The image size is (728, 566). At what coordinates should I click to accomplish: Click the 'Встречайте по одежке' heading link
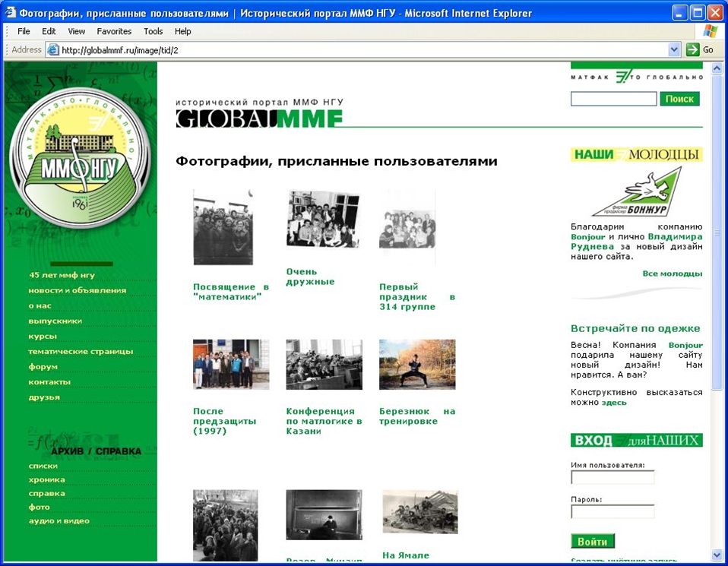(635, 328)
